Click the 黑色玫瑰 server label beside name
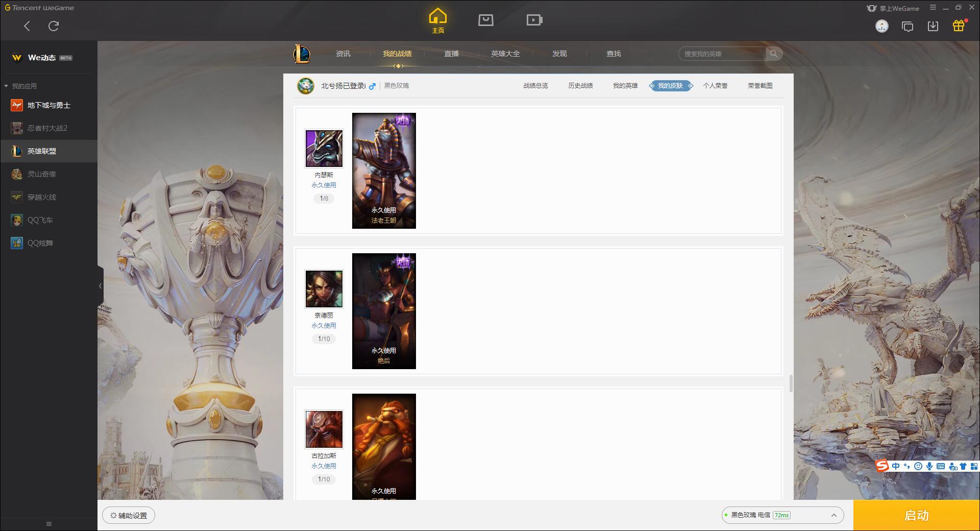 (396, 86)
